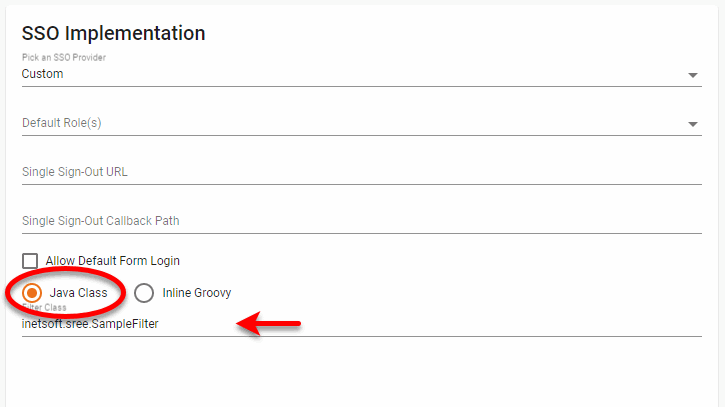
Task: Click the Pick an SSO Provider label
Action: click(64, 57)
